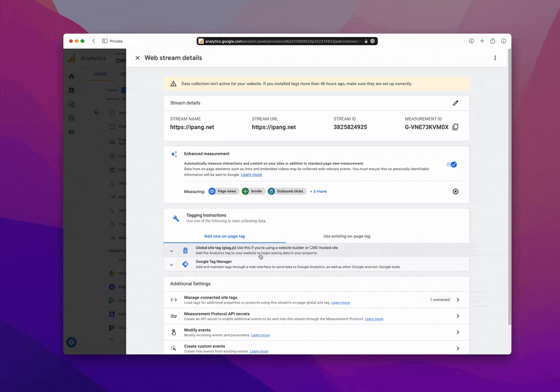Copy the Measurement ID with the copy icon
Image resolution: width=560 pixels, height=392 pixels.
[455, 127]
